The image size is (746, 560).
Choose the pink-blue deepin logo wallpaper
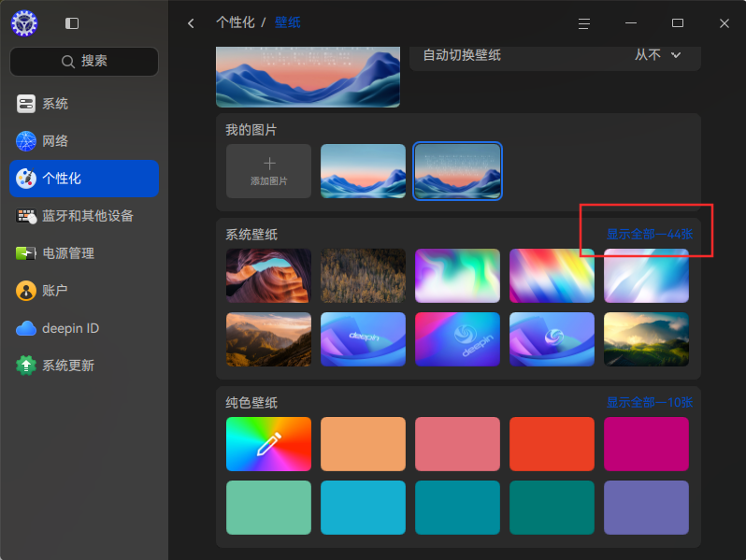(457, 339)
